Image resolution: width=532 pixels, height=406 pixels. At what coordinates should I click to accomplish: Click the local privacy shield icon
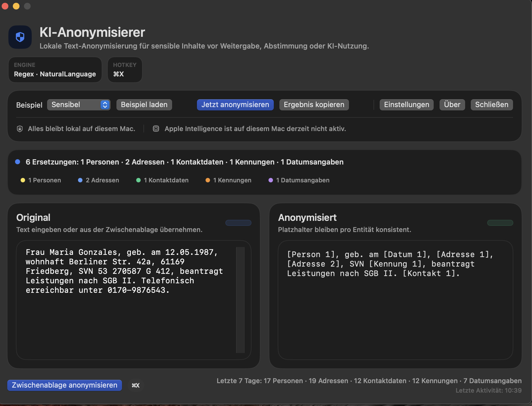(20, 129)
